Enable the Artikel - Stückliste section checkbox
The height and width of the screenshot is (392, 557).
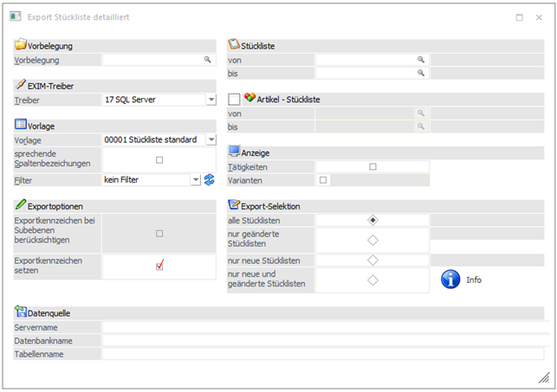click(x=234, y=100)
